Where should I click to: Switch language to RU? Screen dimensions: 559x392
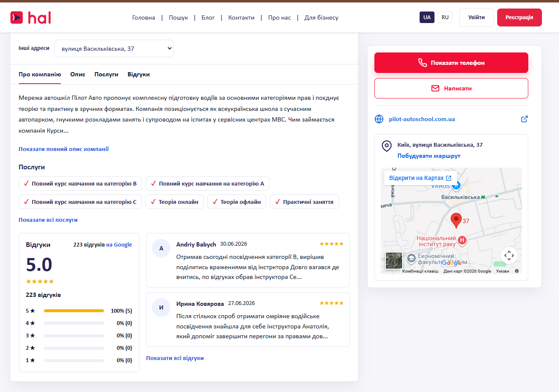point(445,17)
